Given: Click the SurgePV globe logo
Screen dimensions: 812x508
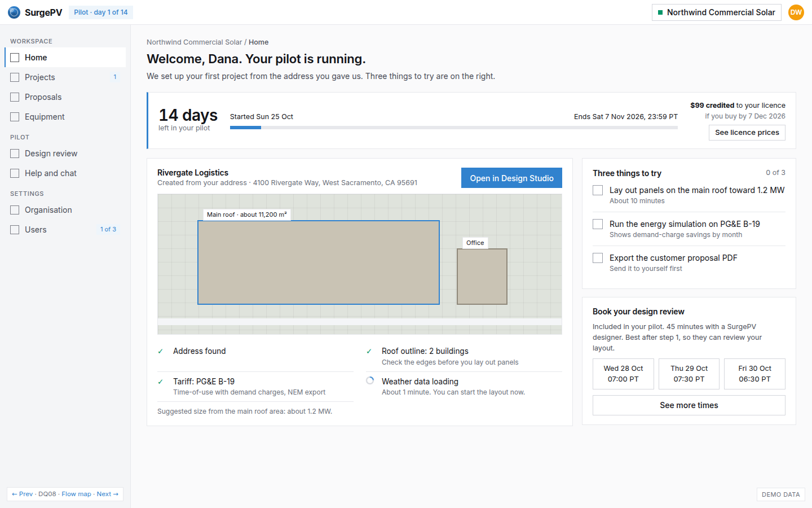Looking at the screenshot, I should (14, 12).
